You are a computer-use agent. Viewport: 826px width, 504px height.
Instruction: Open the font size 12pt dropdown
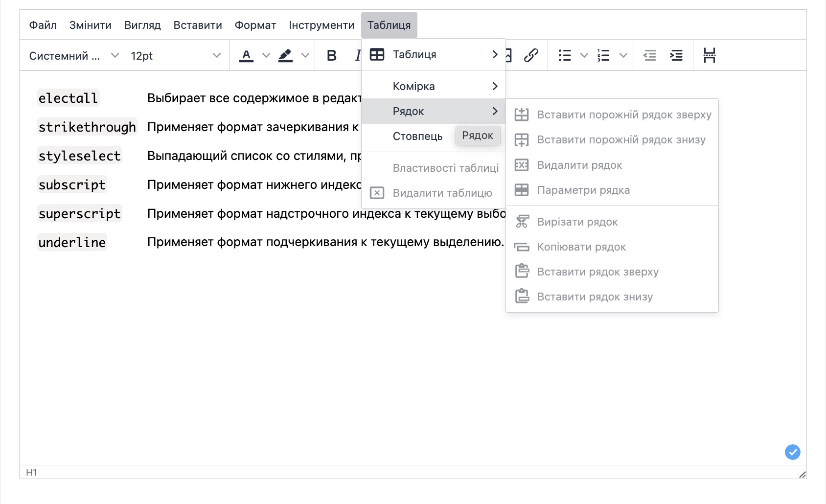[175, 56]
